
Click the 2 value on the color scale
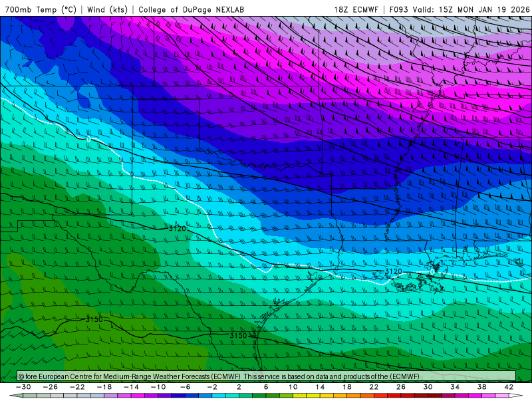point(239,387)
